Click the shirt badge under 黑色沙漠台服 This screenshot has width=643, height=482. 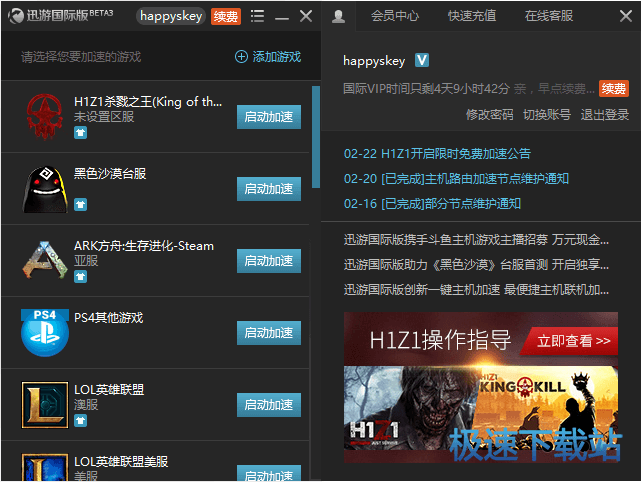[x=80, y=204]
